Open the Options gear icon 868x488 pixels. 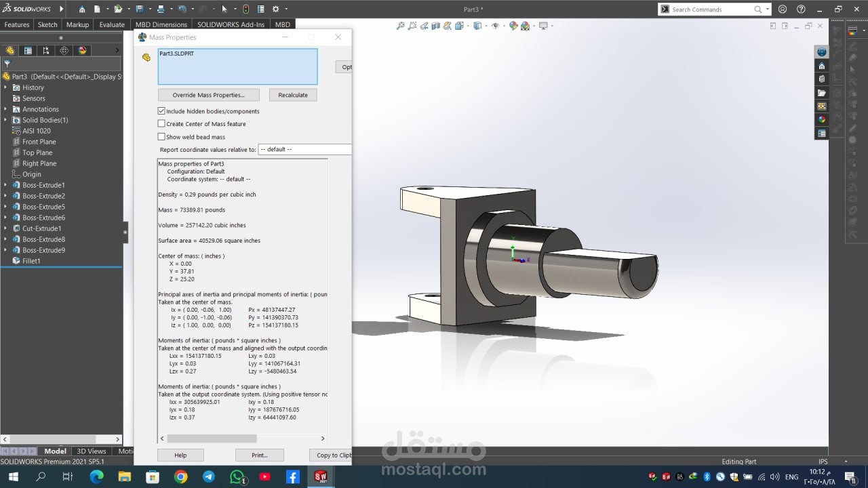click(x=276, y=9)
